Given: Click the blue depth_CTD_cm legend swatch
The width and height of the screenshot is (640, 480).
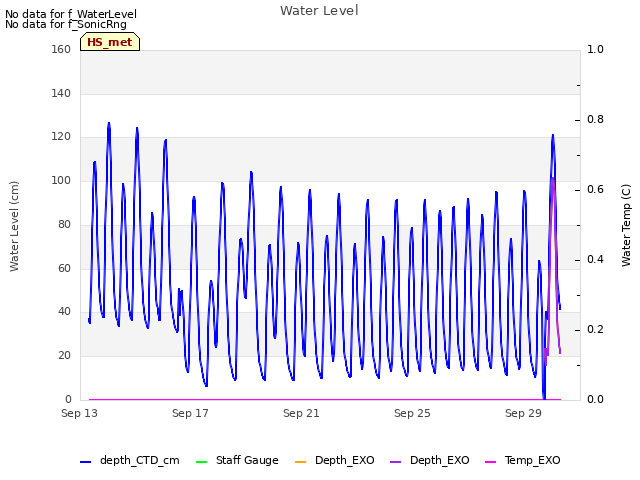Looking at the screenshot, I should point(85,462).
